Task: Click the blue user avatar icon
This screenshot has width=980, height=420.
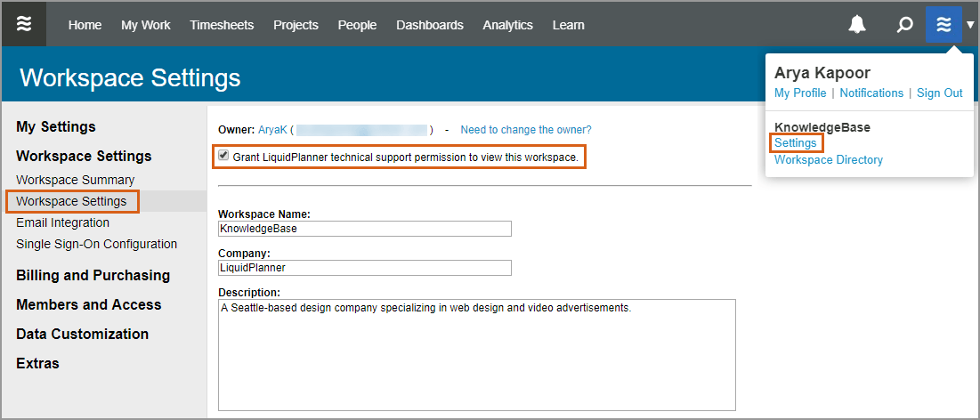Action: pos(944,24)
